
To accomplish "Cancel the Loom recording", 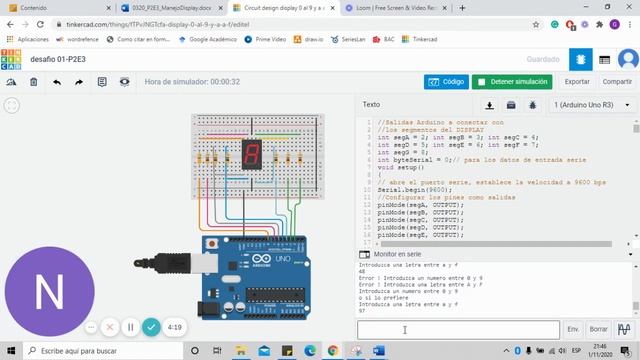I will (x=110, y=327).
